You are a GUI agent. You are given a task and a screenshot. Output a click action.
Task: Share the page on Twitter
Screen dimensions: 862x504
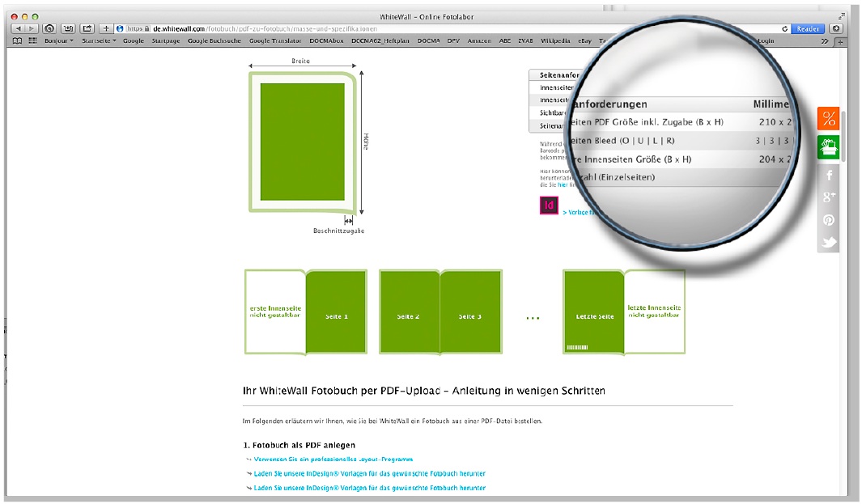829,243
